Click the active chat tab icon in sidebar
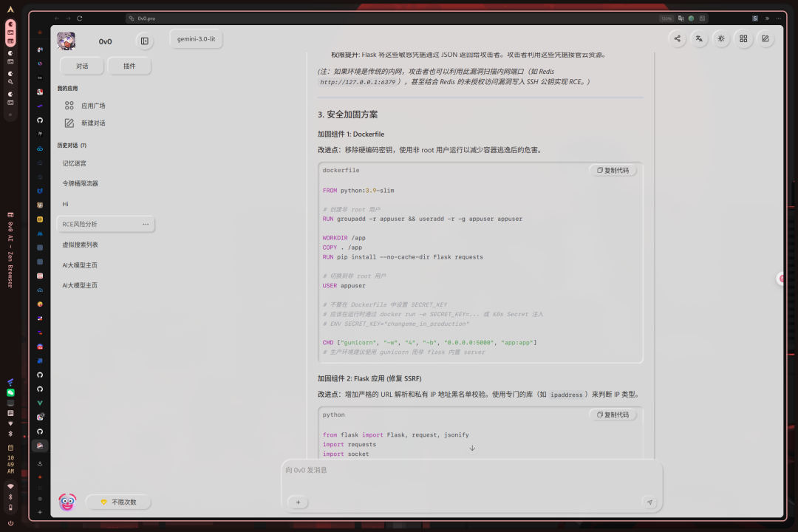 coord(40,446)
